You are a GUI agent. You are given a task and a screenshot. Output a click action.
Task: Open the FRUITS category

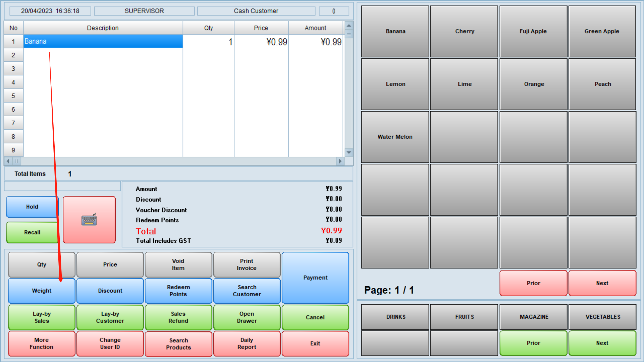point(464,316)
